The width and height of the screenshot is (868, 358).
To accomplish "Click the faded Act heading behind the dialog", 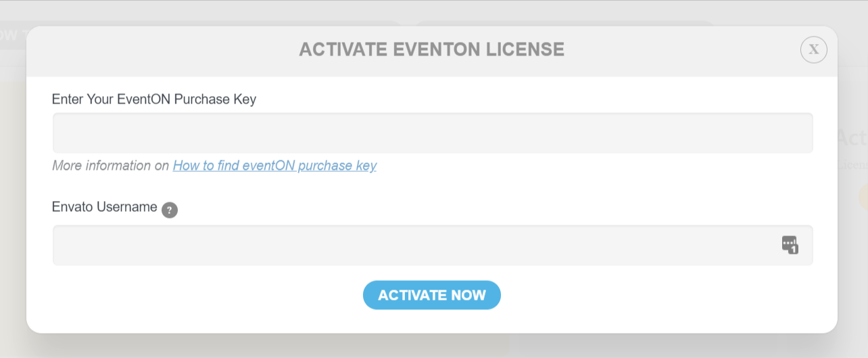I will 852,137.
